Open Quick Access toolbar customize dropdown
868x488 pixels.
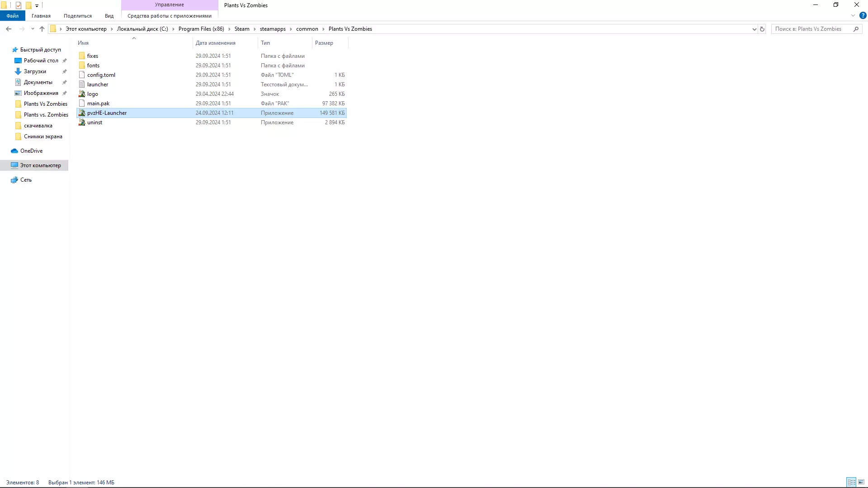pyautogui.click(x=37, y=5)
